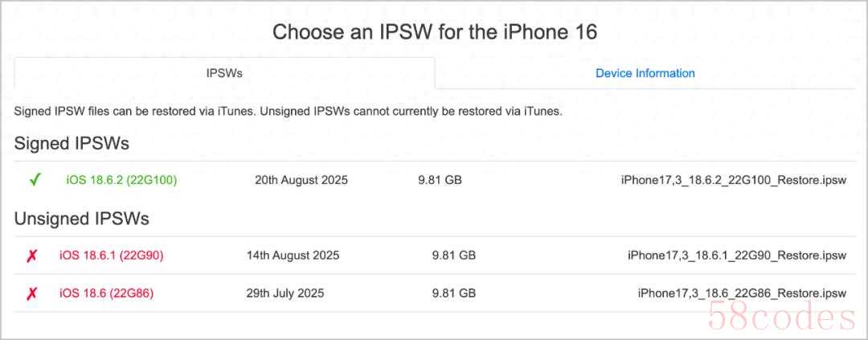The image size is (868, 340).
Task: Open the iOS 18.6.1 (22G90) unsigned link
Action: [x=111, y=256]
